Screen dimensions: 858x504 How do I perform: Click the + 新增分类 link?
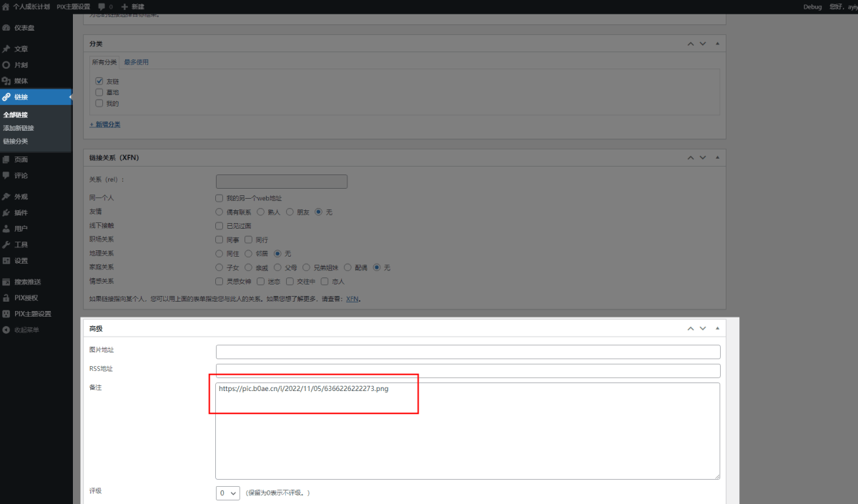(104, 124)
